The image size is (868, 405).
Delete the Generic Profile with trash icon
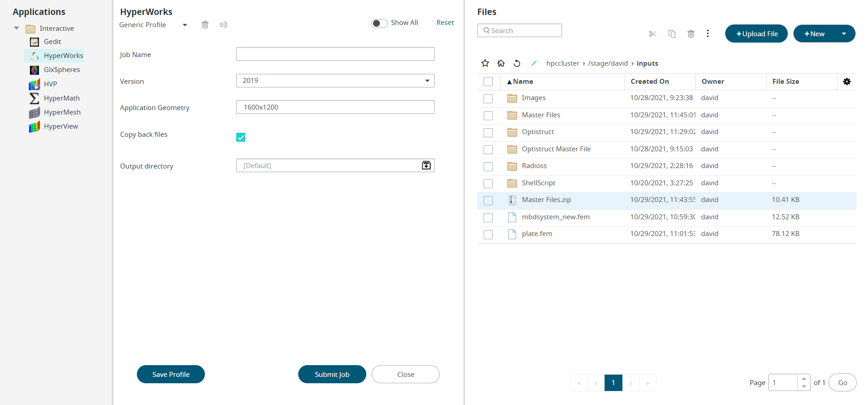point(205,25)
